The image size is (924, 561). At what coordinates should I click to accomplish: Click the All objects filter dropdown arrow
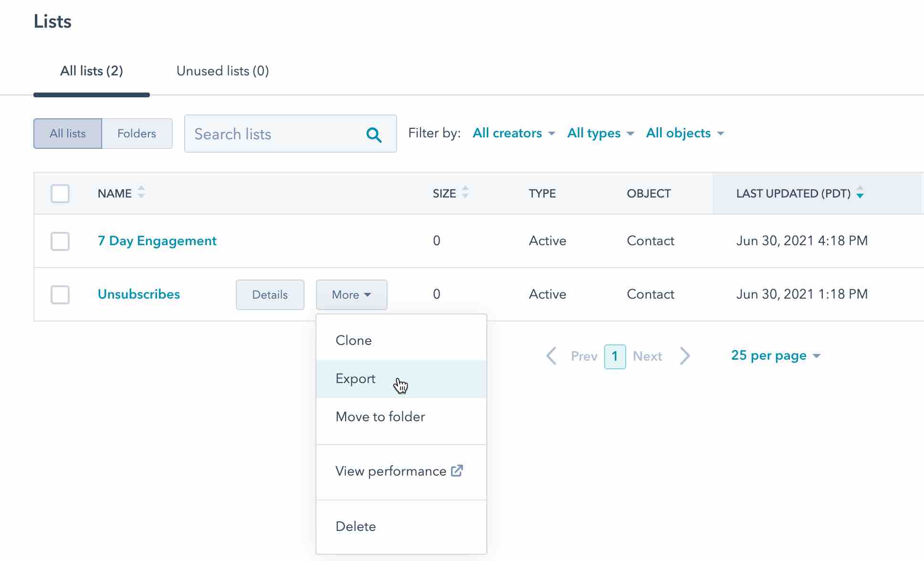coord(721,133)
